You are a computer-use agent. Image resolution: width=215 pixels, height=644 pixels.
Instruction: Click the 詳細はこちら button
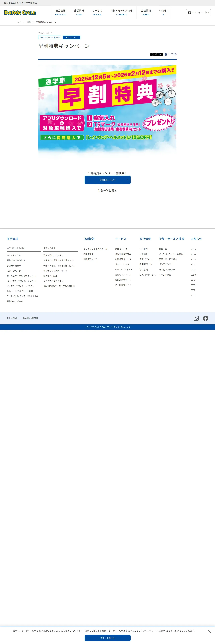(108, 180)
